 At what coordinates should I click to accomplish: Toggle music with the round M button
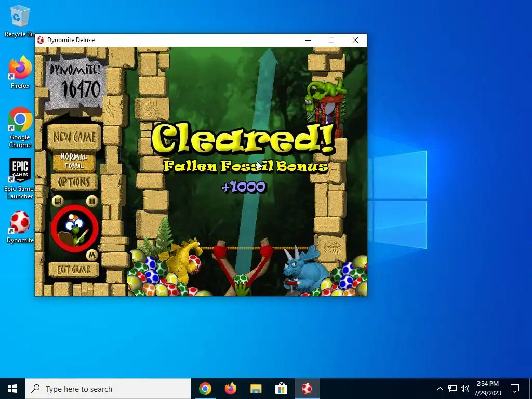coord(91,255)
